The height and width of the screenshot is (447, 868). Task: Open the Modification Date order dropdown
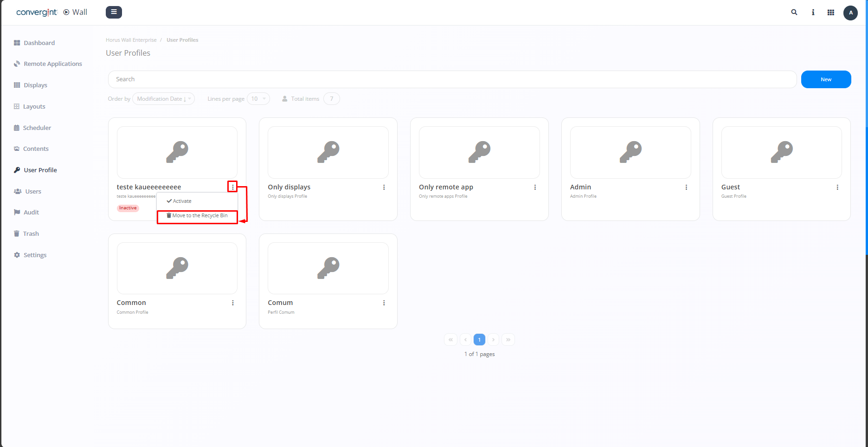coord(163,98)
